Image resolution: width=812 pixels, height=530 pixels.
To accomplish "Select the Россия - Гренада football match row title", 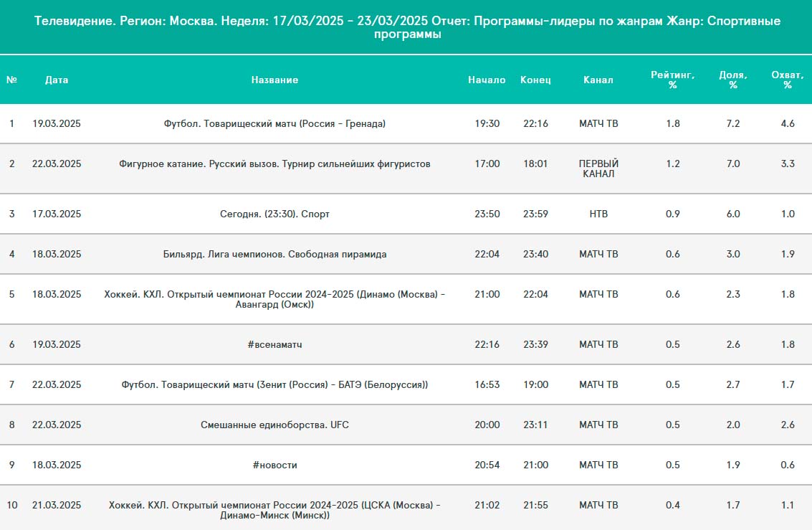I will click(274, 123).
